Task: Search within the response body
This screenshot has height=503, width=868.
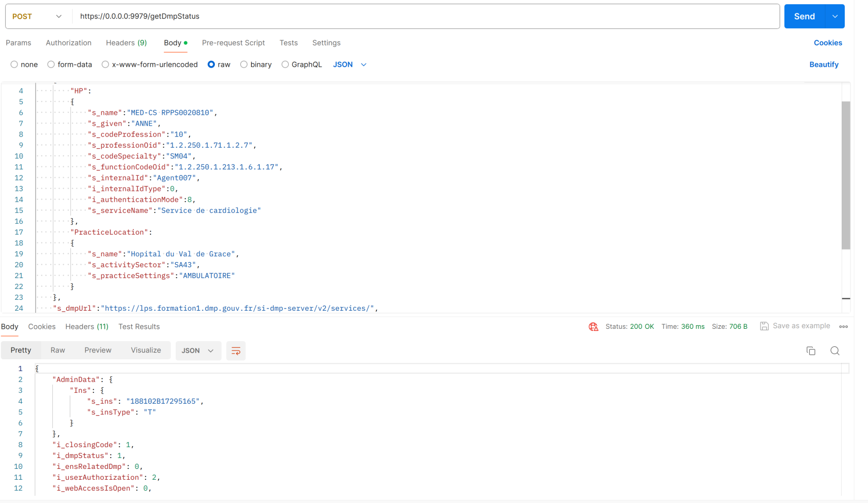Action: coord(835,350)
